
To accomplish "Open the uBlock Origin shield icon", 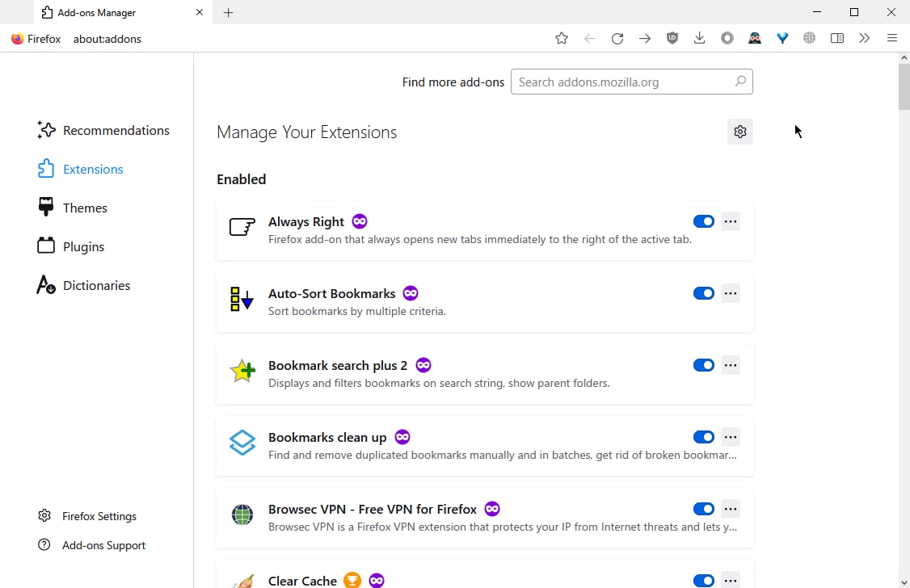I will 672,38.
